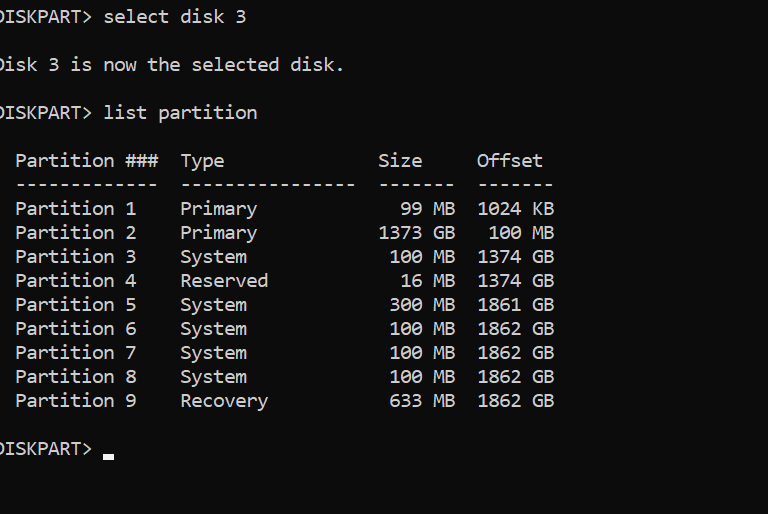The image size is (768, 514).
Task: Click the 'Disk 3 is now the selected disk' message
Action: click(170, 64)
